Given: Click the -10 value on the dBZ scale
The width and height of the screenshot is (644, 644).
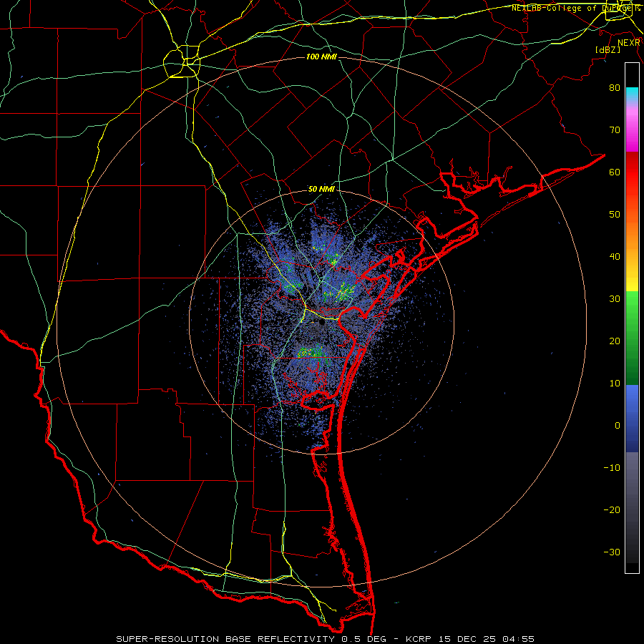Looking at the screenshot, I should [x=612, y=468].
